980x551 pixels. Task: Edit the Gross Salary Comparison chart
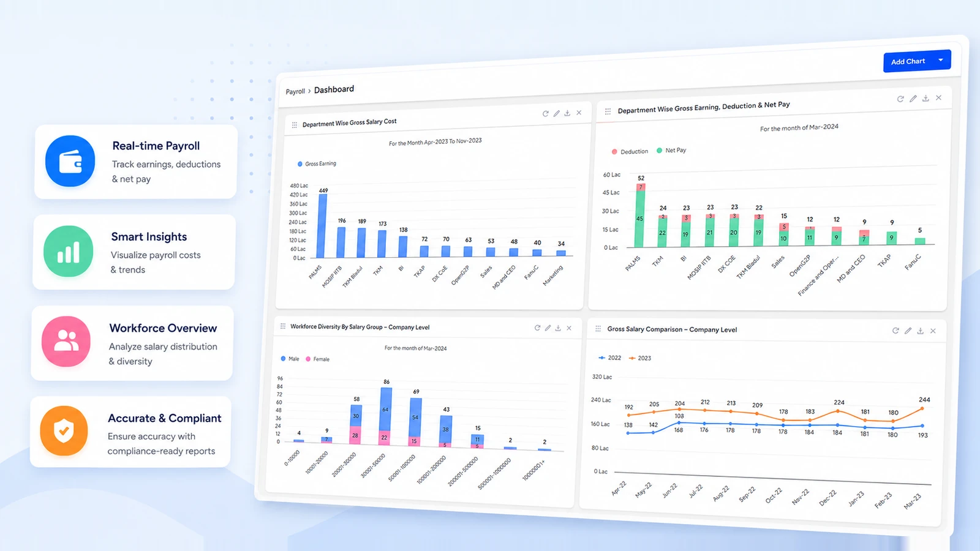click(908, 331)
